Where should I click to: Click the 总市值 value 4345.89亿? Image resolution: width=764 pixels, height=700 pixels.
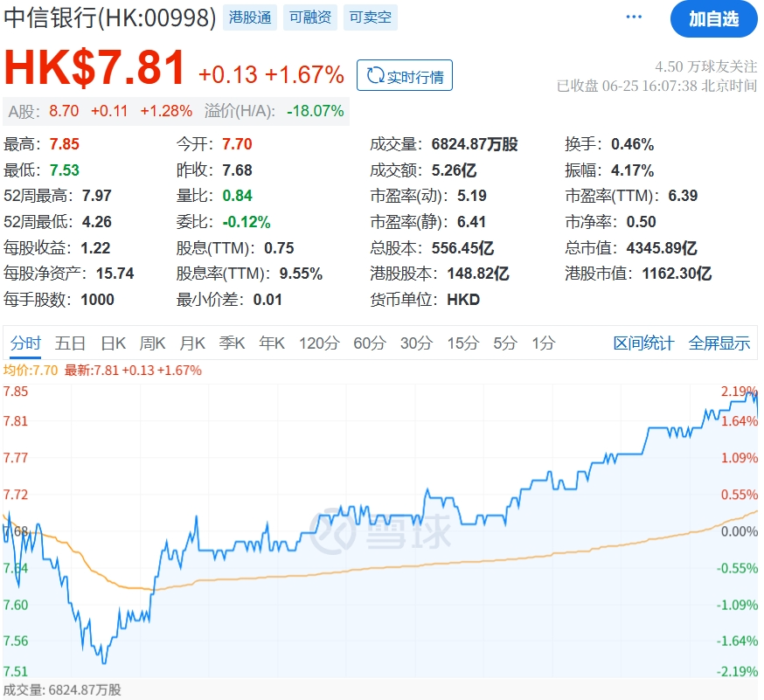[x=662, y=248]
